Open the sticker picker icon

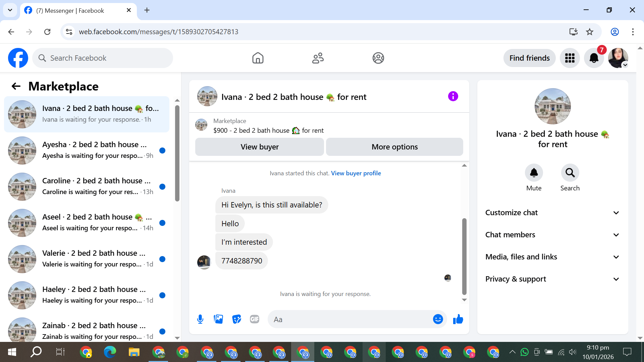pyautogui.click(x=236, y=319)
